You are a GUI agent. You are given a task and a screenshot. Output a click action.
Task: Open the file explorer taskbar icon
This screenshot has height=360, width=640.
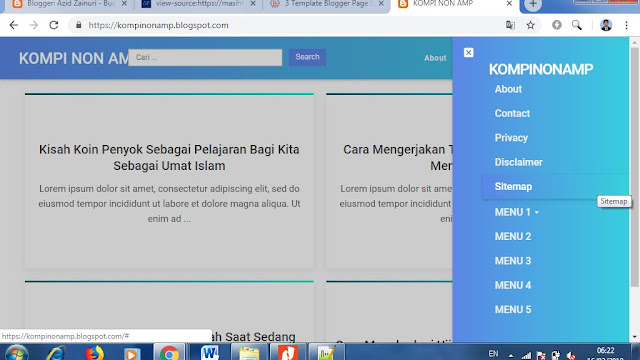[x=249, y=352]
